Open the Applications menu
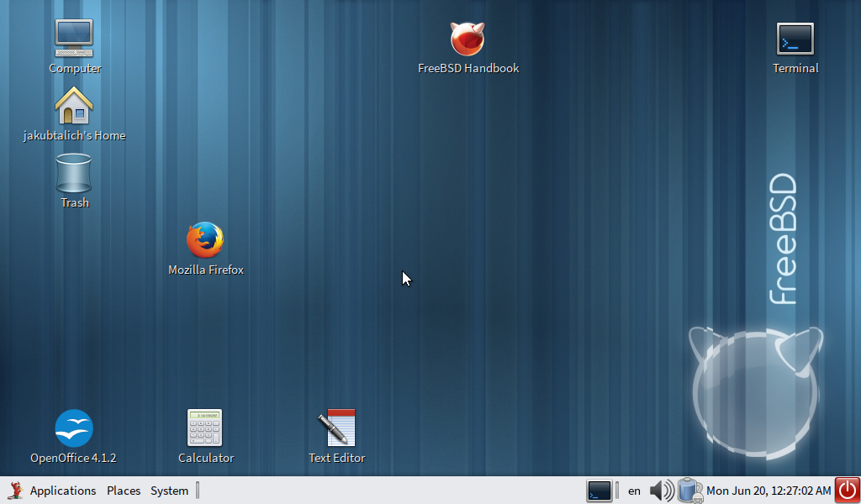Image resolution: width=861 pixels, height=504 pixels. click(x=62, y=491)
